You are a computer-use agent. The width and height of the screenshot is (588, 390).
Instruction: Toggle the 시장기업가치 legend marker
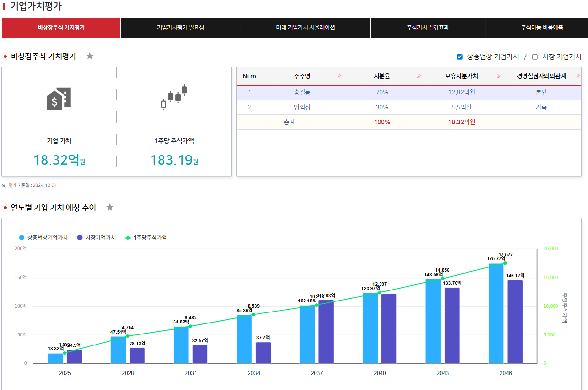pyautogui.click(x=80, y=238)
